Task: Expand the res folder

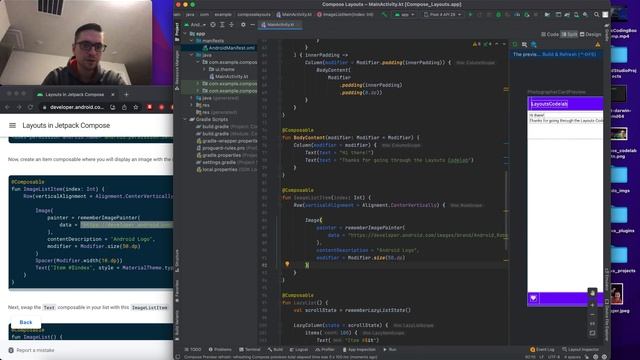Action: click(191, 105)
